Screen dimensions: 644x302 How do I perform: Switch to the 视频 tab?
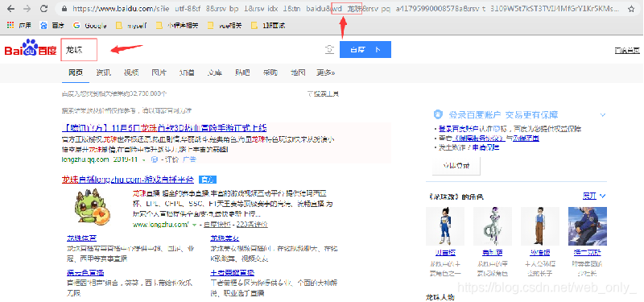coord(131,72)
